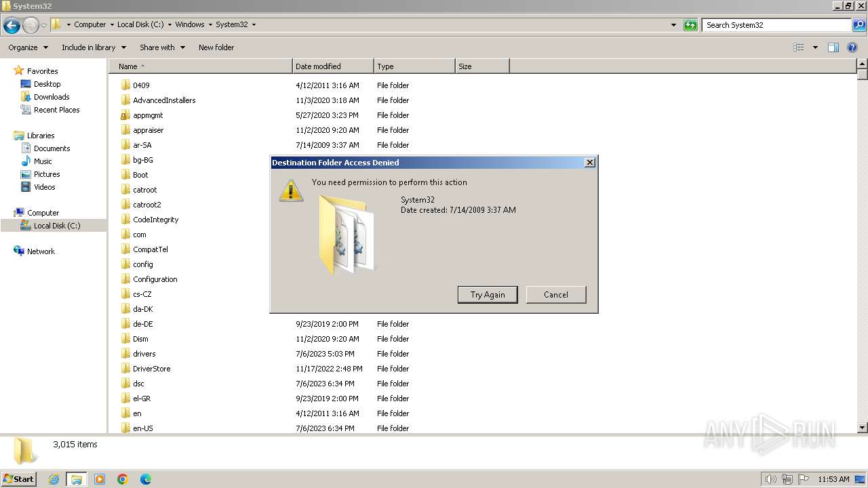Select the 0409 folder icon
The width and height of the screenshot is (868, 488).
point(125,85)
